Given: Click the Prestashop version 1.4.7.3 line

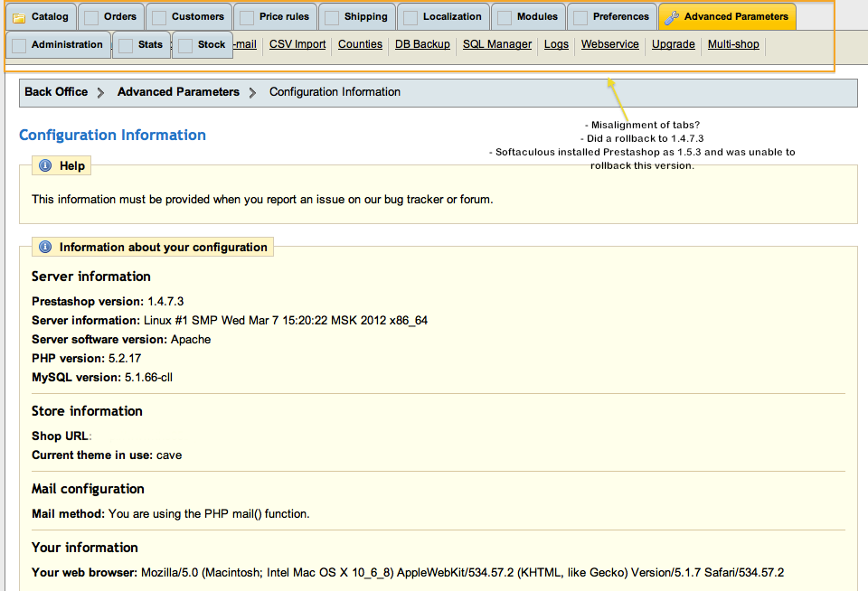Looking at the screenshot, I should 108,302.
